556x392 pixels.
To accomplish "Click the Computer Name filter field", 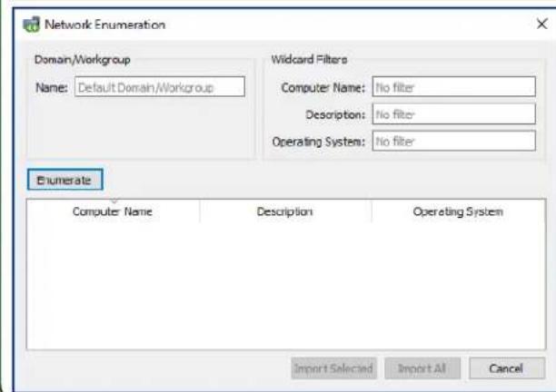I will click(454, 87).
